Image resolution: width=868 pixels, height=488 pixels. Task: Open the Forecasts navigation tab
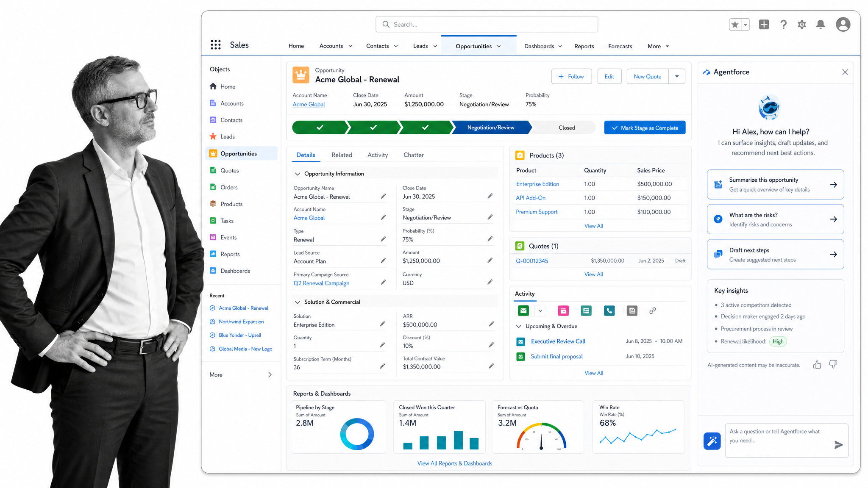click(x=620, y=46)
